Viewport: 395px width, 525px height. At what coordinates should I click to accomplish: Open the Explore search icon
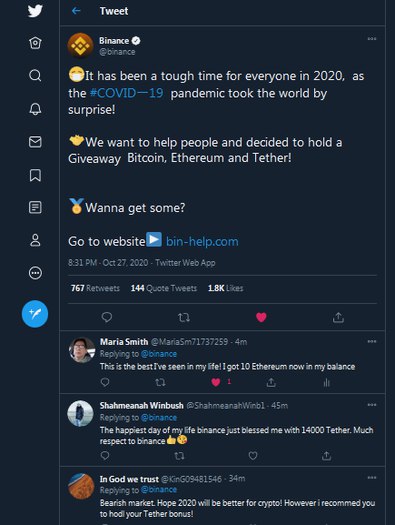[x=35, y=75]
